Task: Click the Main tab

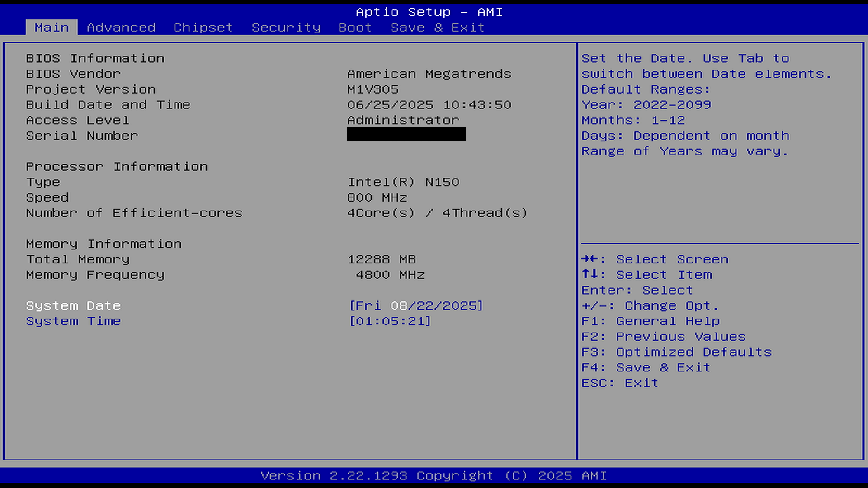Action: pyautogui.click(x=52, y=28)
